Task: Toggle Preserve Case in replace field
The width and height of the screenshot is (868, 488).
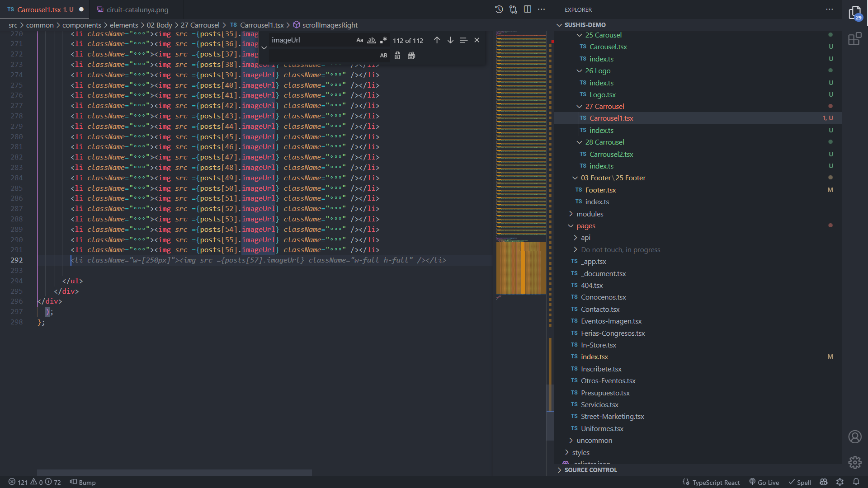Action: click(x=383, y=56)
